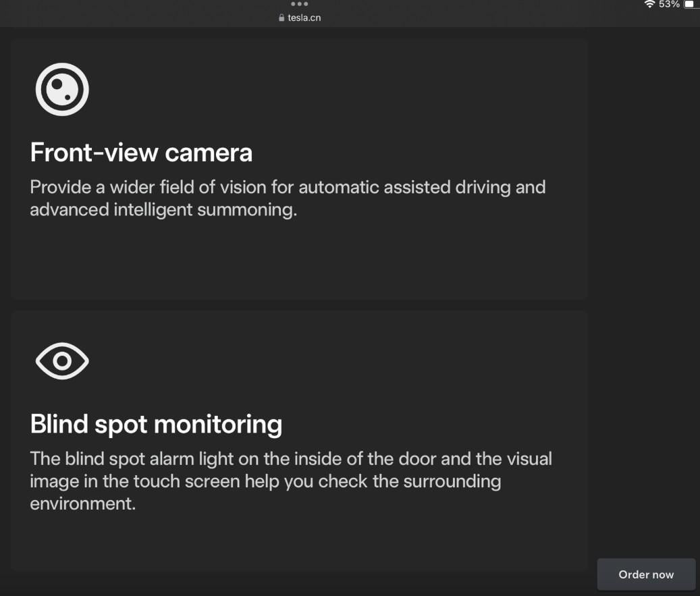The image size is (700, 596).
Task: Click the blind spot eye icon
Action: coord(62,361)
